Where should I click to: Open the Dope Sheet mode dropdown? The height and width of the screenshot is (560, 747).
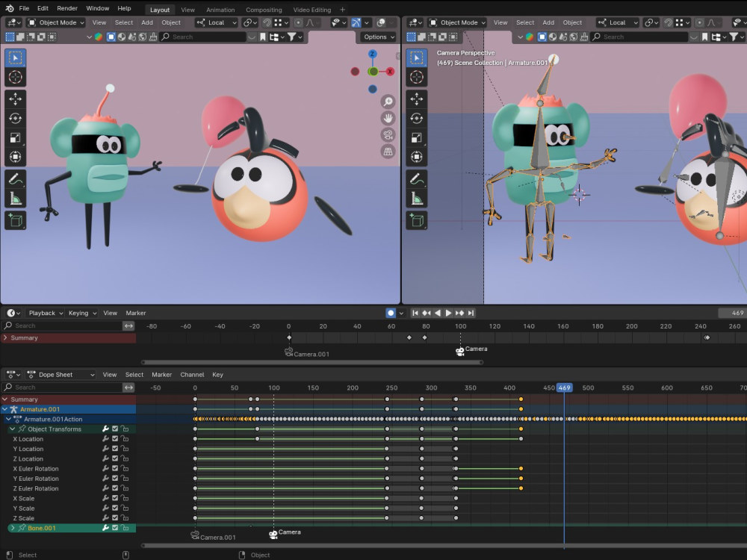[61, 375]
